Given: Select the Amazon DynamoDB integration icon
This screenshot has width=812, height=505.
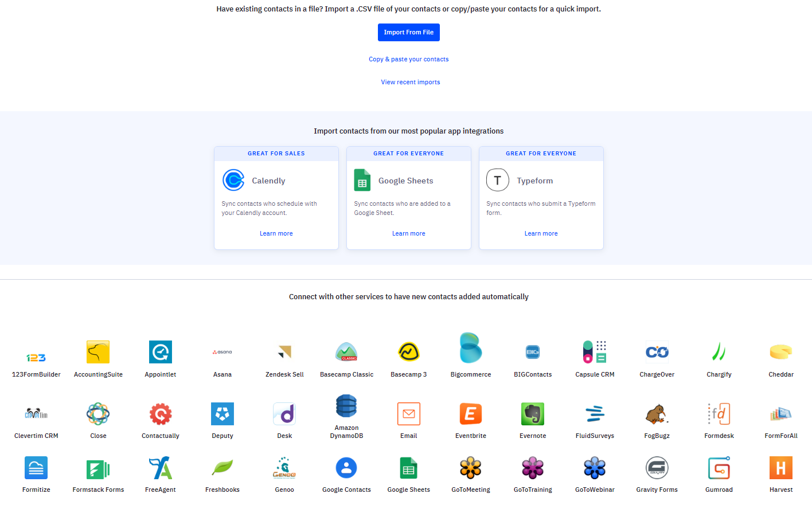Looking at the screenshot, I should (346, 406).
